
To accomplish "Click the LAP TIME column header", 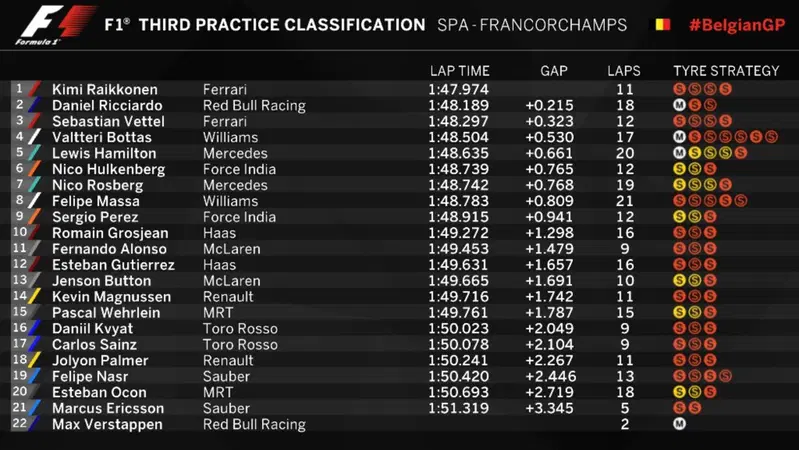I will [460, 71].
